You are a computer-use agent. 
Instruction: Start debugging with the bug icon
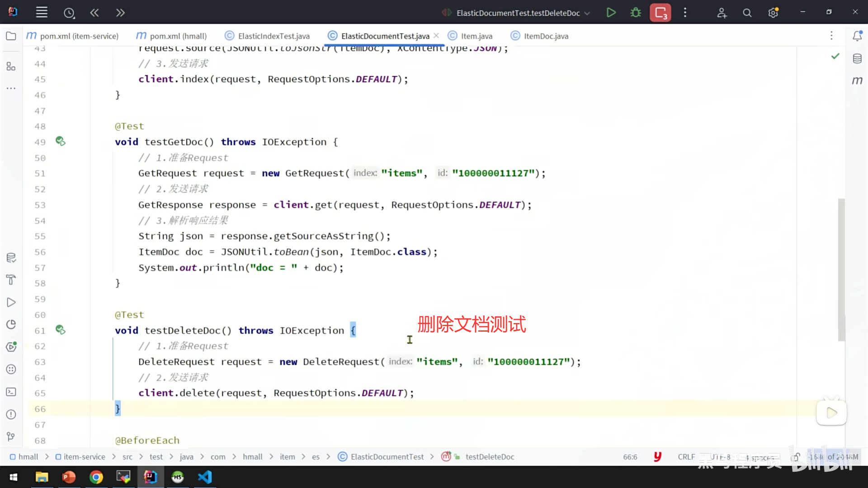coord(636,13)
